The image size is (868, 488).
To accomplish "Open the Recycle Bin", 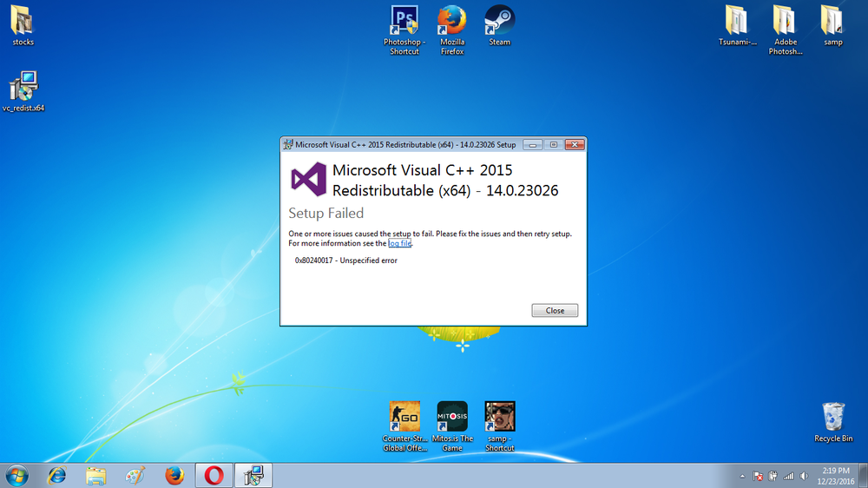I will 833,422.
